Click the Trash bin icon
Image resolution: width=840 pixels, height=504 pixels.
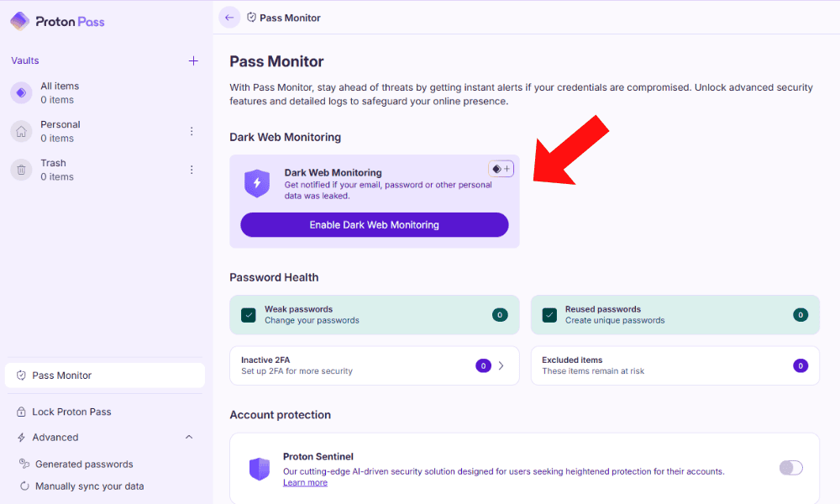[21, 170]
